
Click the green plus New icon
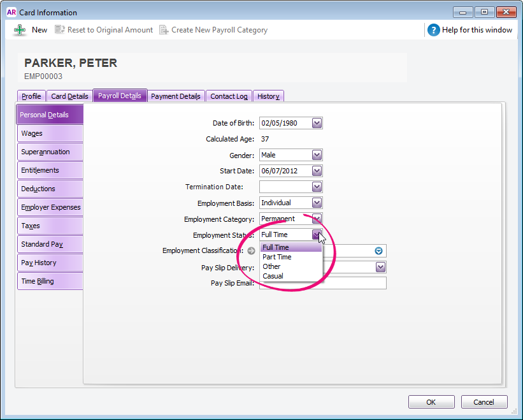tap(20, 30)
